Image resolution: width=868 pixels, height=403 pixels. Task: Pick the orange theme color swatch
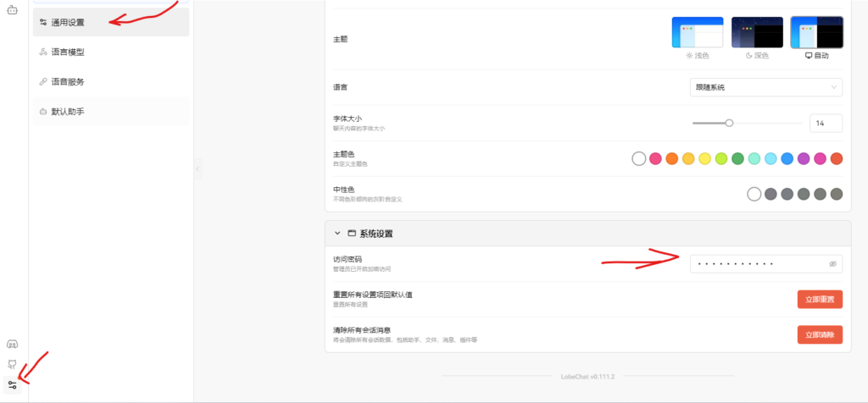click(672, 158)
